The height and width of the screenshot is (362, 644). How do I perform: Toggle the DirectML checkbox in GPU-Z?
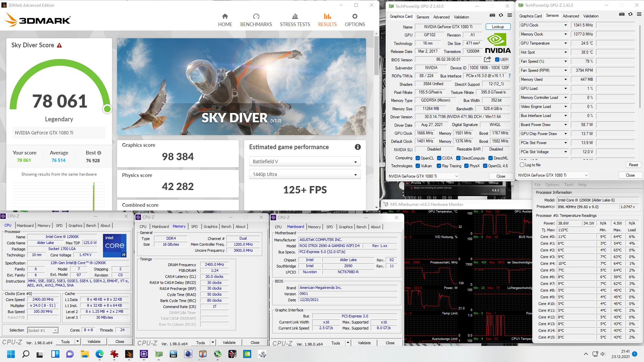click(490, 158)
